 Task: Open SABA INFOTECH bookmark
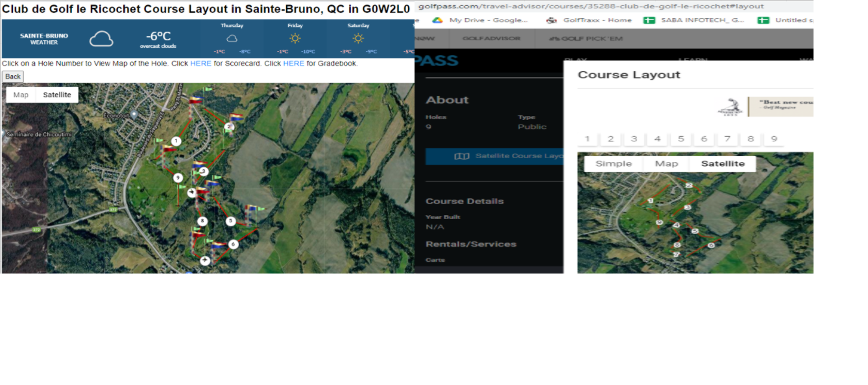click(x=694, y=20)
